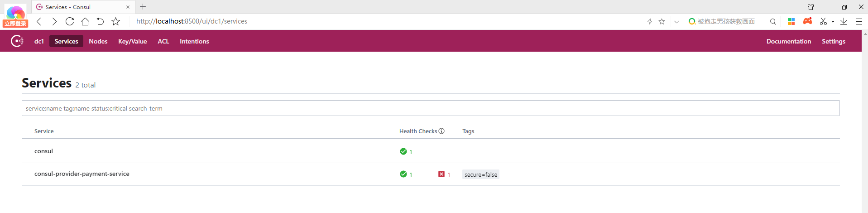Focus the services filter search field
Viewport: 868px width, 213px height.
point(431,108)
